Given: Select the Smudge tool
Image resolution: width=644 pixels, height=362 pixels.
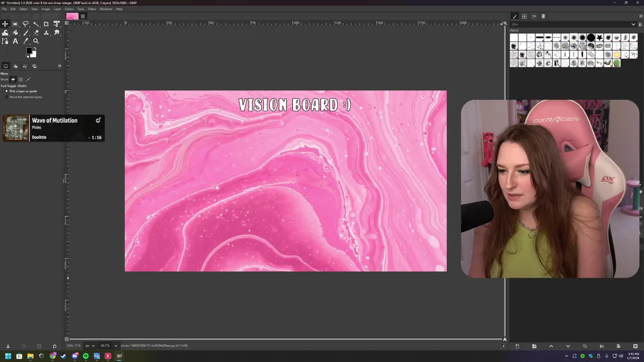Looking at the screenshot, I should point(56,33).
